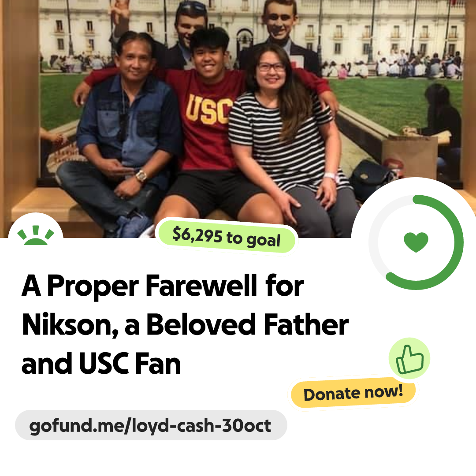Click the GoFundMe sunburst logo
476x476 pixels.
point(36,235)
